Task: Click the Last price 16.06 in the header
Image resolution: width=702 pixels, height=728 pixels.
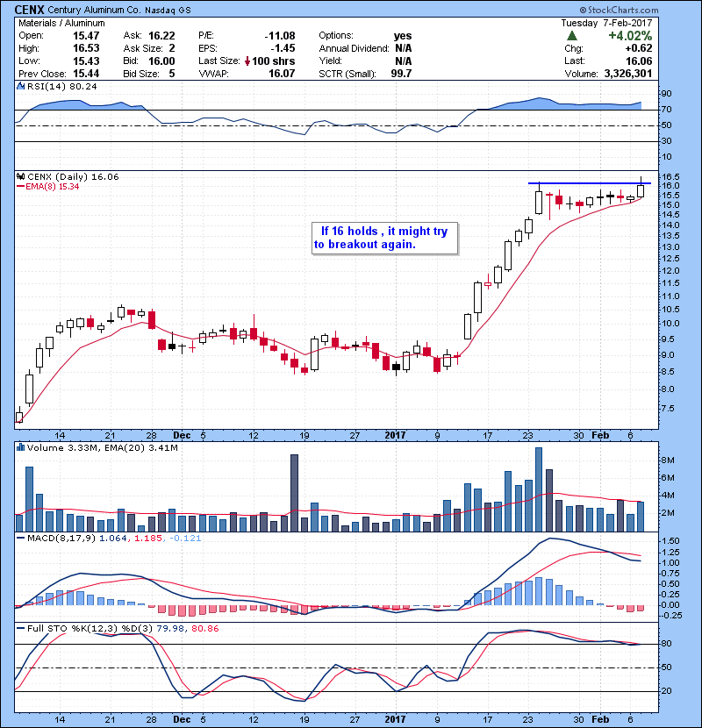Action: coord(639,61)
